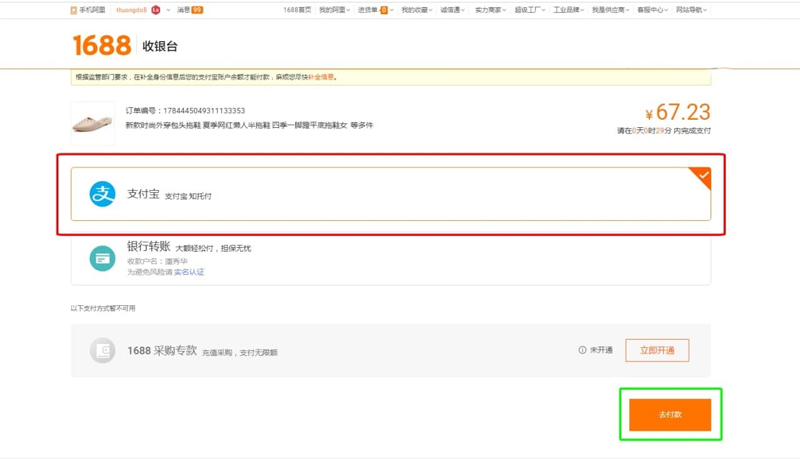Click the 银行转账 bank card icon
The height and width of the screenshot is (459, 800).
click(103, 259)
